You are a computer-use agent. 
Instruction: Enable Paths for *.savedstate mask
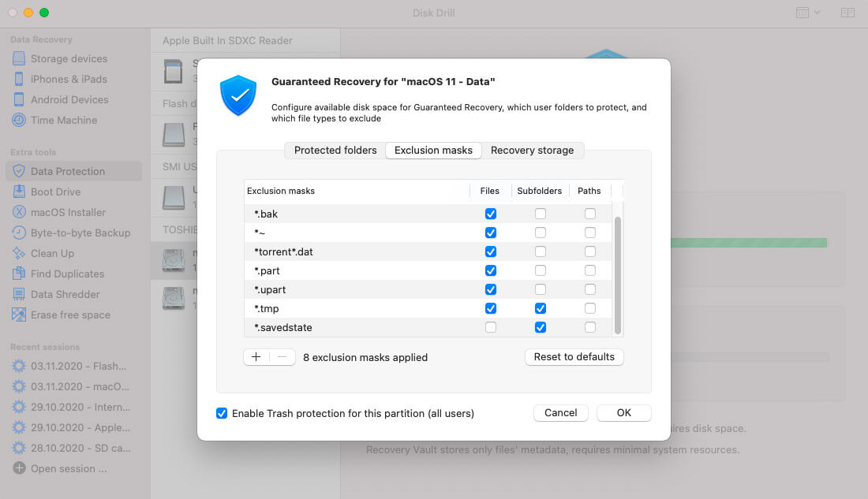point(590,327)
